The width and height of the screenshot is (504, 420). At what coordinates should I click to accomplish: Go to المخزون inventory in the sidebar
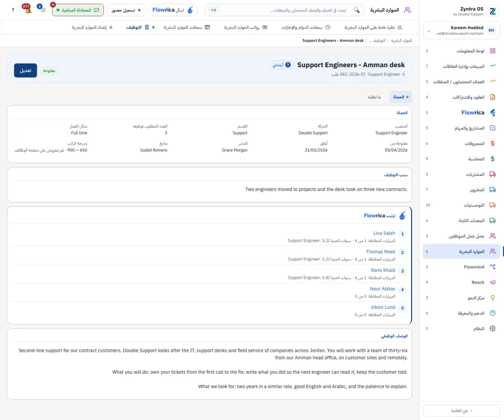(x=461, y=190)
